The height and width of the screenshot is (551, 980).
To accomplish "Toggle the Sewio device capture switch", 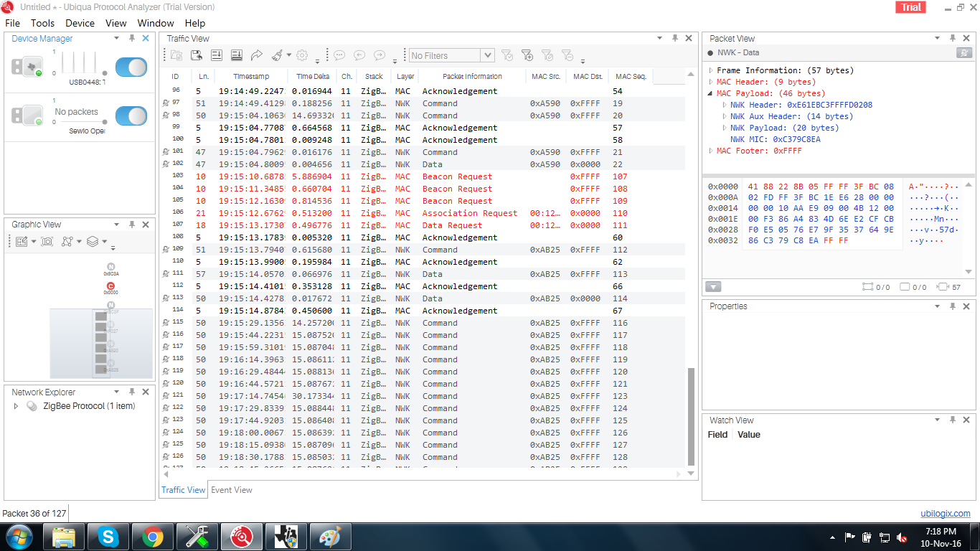I will click(x=131, y=116).
